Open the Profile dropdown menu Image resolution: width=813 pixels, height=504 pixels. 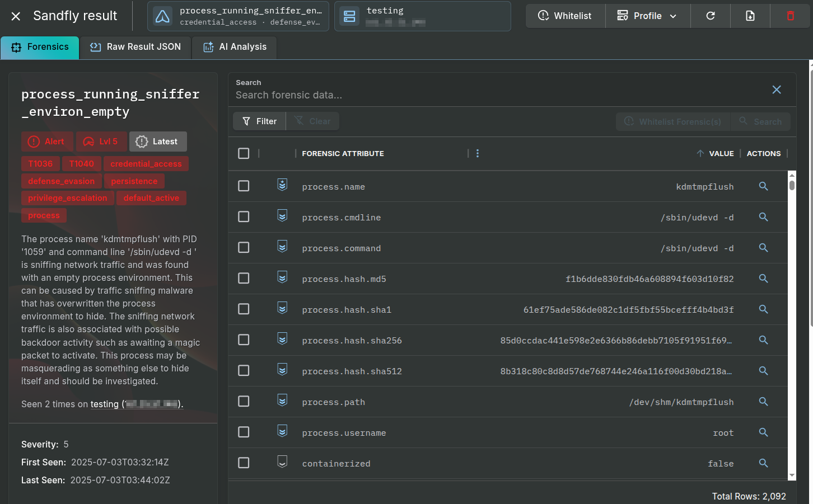648,16
